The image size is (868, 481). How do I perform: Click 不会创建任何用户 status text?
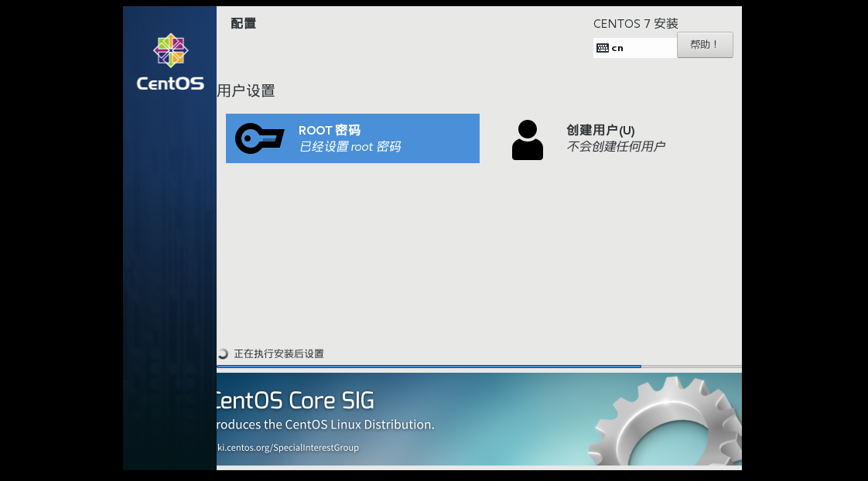(616, 146)
